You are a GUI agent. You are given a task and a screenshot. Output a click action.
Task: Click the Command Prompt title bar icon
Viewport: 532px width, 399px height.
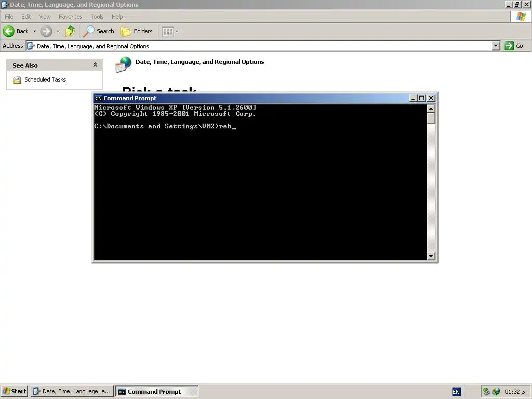(98, 98)
